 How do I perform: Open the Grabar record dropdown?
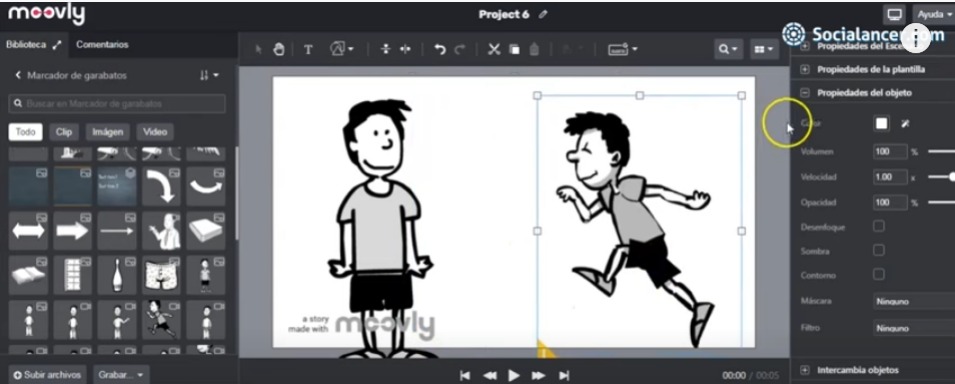[121, 375]
